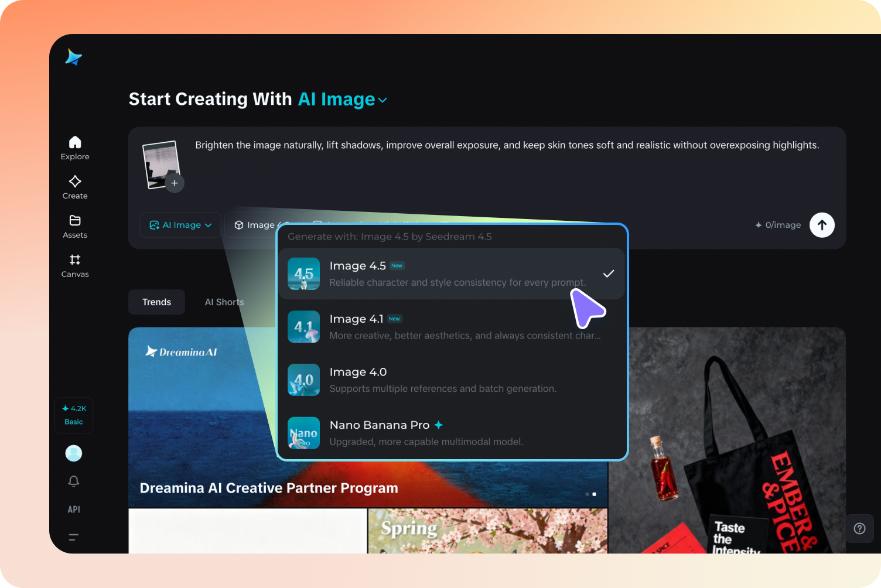Switch to the AI Shorts tab

point(224,302)
